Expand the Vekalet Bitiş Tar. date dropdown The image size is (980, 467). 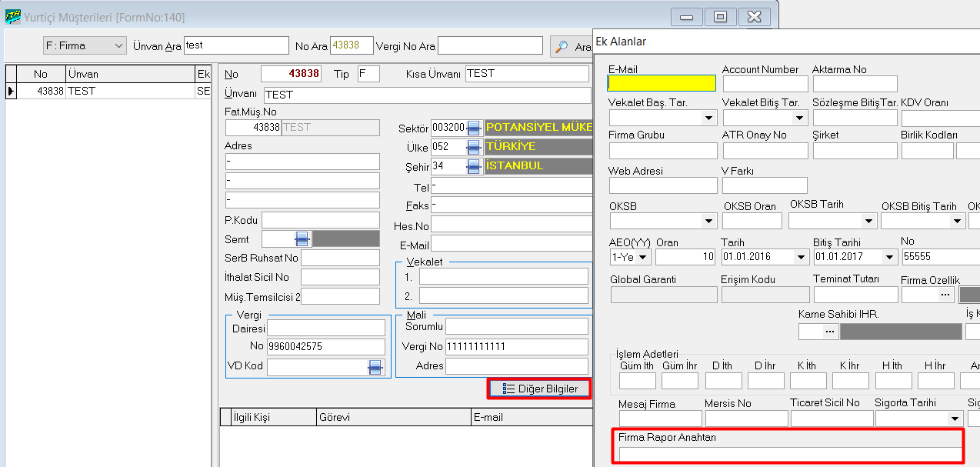click(798, 118)
